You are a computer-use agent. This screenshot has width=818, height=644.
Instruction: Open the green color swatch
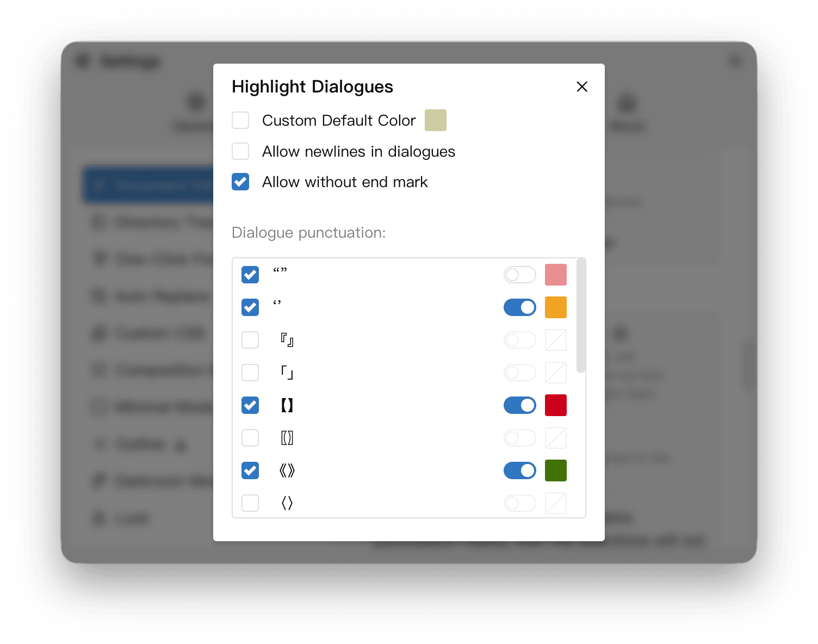[x=555, y=470]
